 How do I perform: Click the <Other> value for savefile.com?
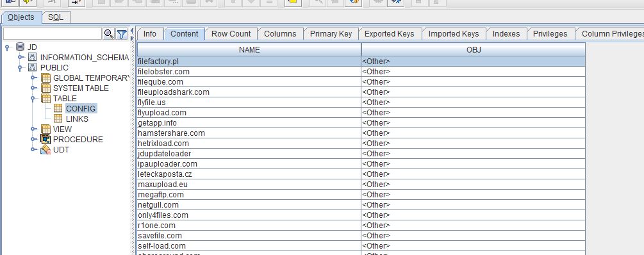point(474,236)
